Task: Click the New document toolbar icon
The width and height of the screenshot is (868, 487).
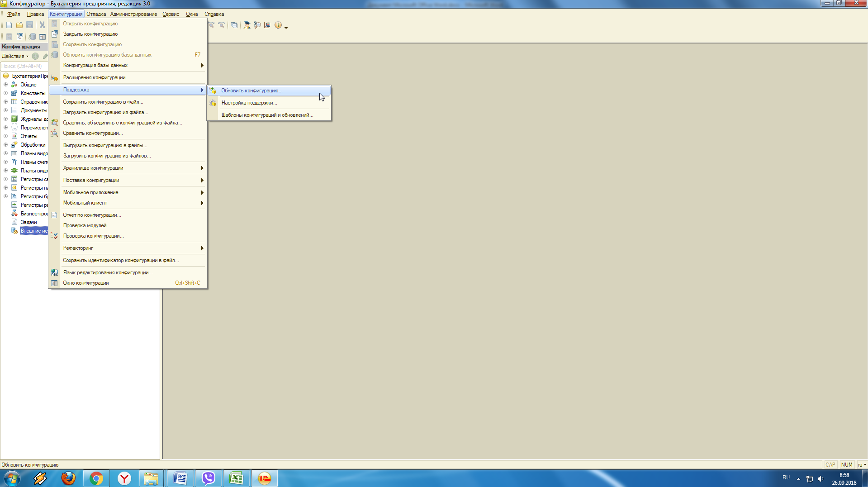Action: [x=9, y=25]
